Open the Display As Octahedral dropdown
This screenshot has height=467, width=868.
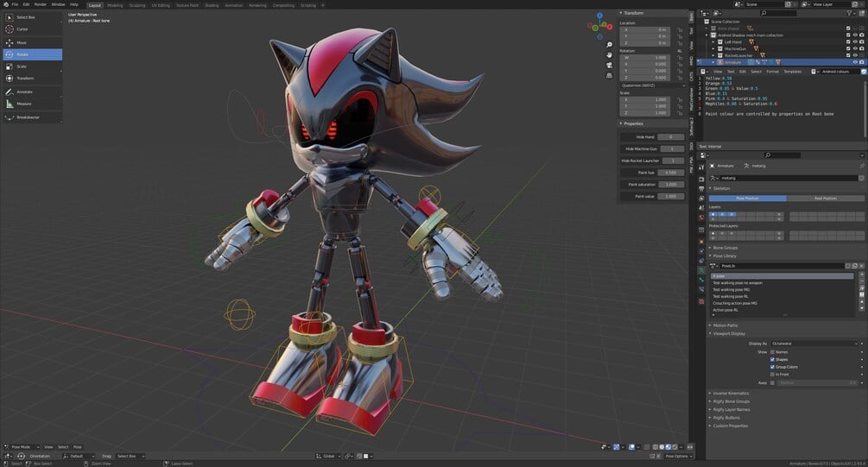[x=814, y=344]
